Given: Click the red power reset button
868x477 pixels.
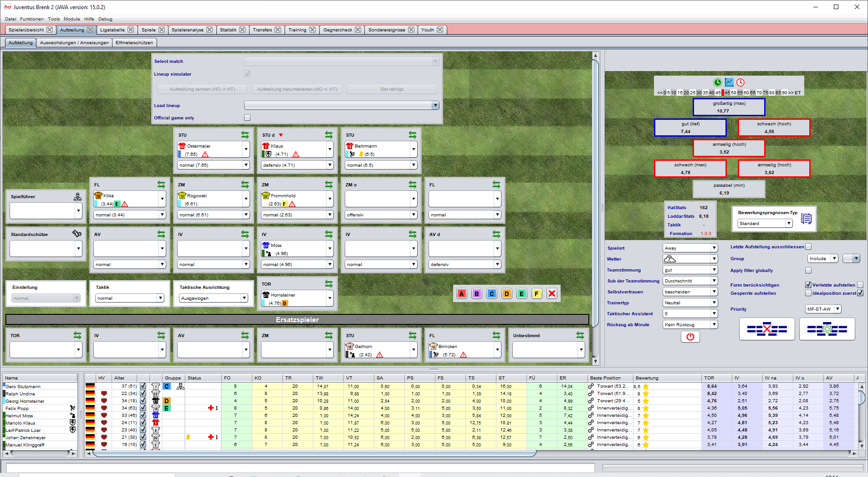Looking at the screenshot, I should 690,337.
